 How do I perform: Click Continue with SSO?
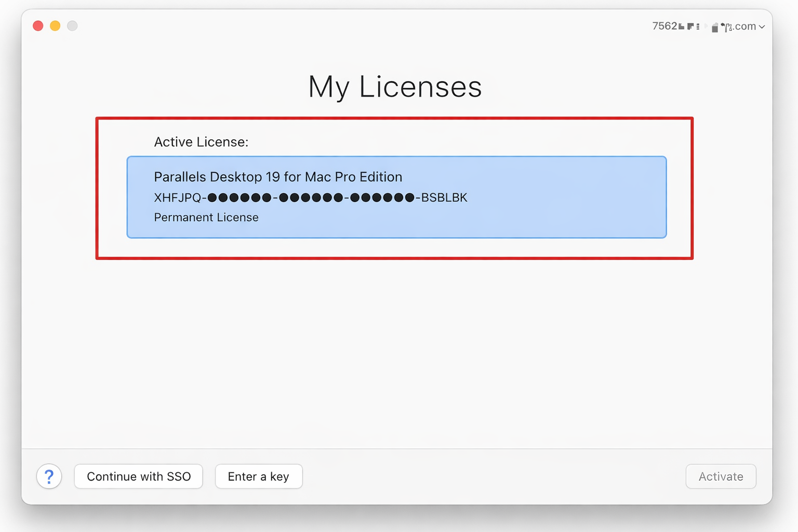pos(139,476)
